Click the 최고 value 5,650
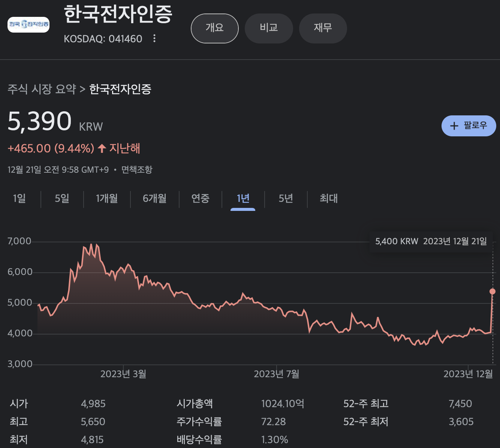 click(x=93, y=422)
